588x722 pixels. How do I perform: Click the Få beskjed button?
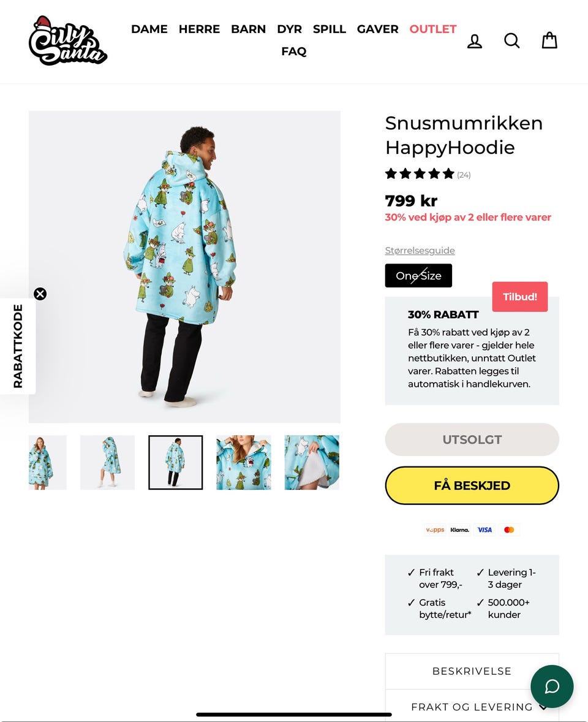coord(472,485)
